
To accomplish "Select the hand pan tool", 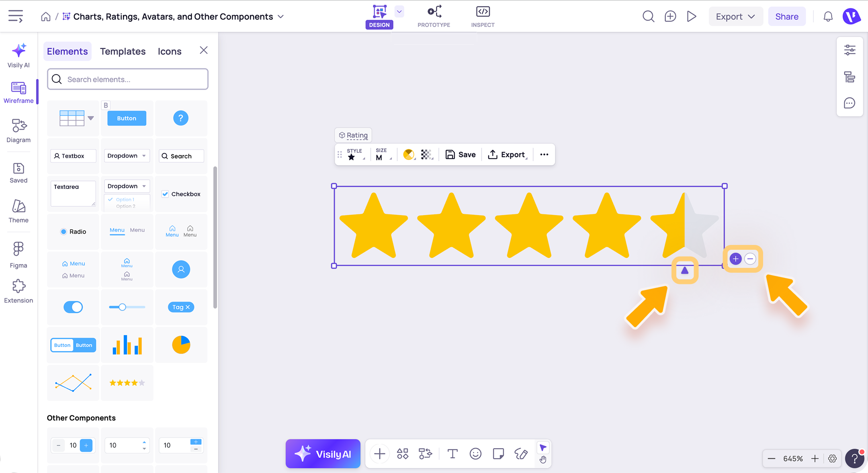I will click(x=543, y=459).
